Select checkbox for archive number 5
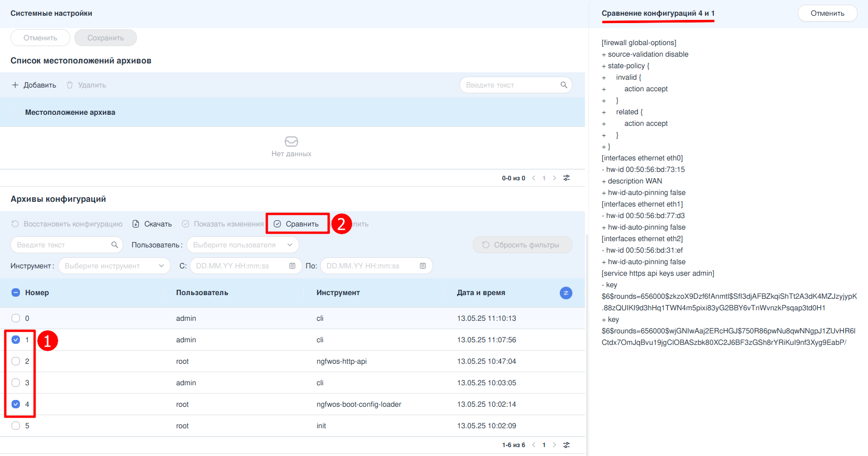 pos(16,426)
